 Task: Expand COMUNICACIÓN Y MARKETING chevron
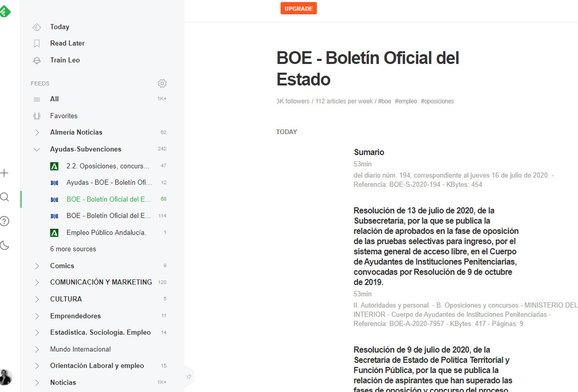click(x=37, y=282)
